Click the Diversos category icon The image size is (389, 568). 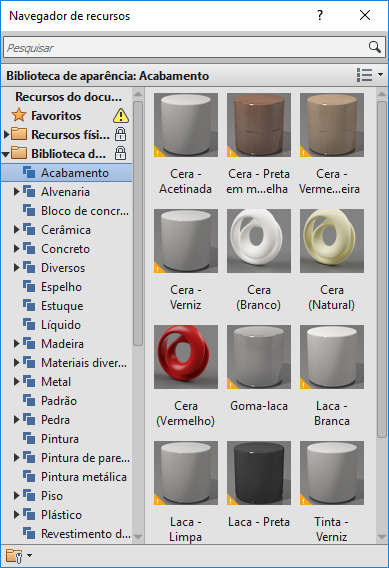(x=29, y=267)
